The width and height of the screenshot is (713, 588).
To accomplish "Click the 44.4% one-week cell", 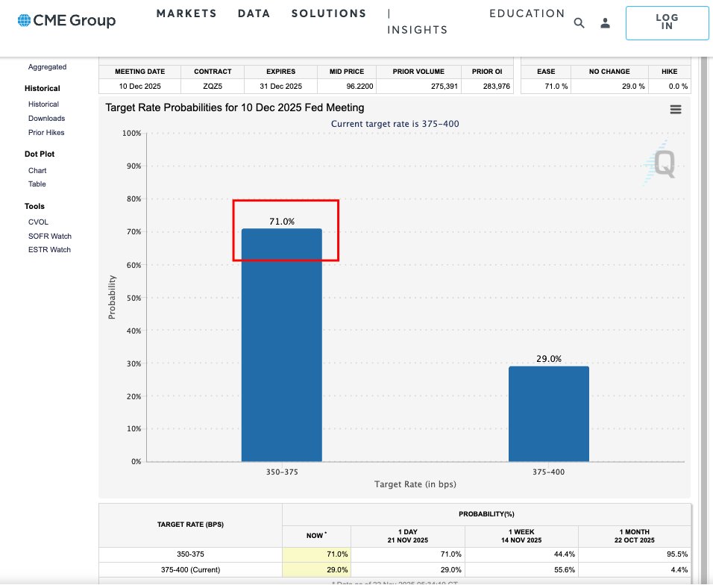I will pyautogui.click(x=521, y=554).
